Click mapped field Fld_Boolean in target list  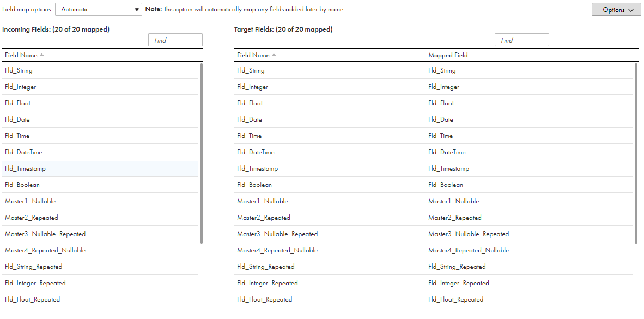[446, 185]
